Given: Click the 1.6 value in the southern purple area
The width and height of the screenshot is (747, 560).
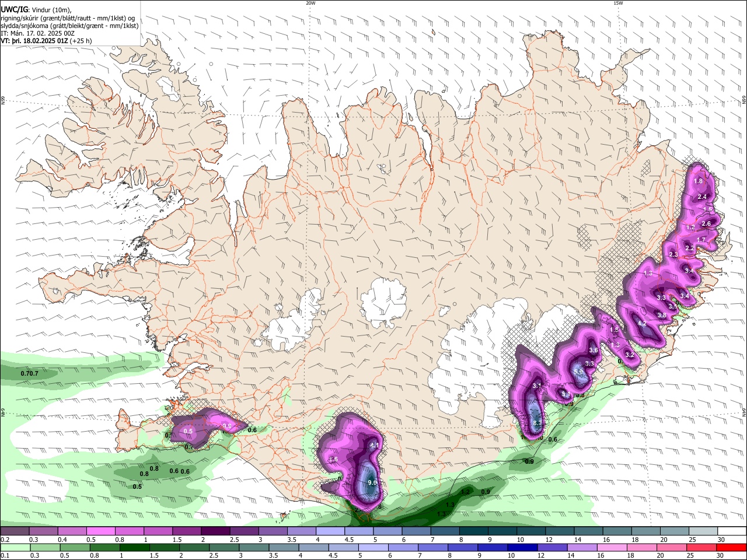Looking at the screenshot, I should 333,460.
